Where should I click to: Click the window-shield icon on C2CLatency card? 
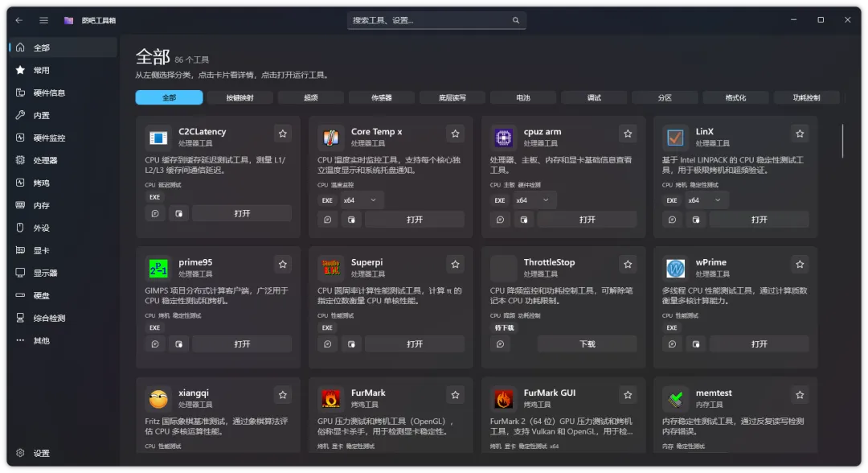coord(178,213)
